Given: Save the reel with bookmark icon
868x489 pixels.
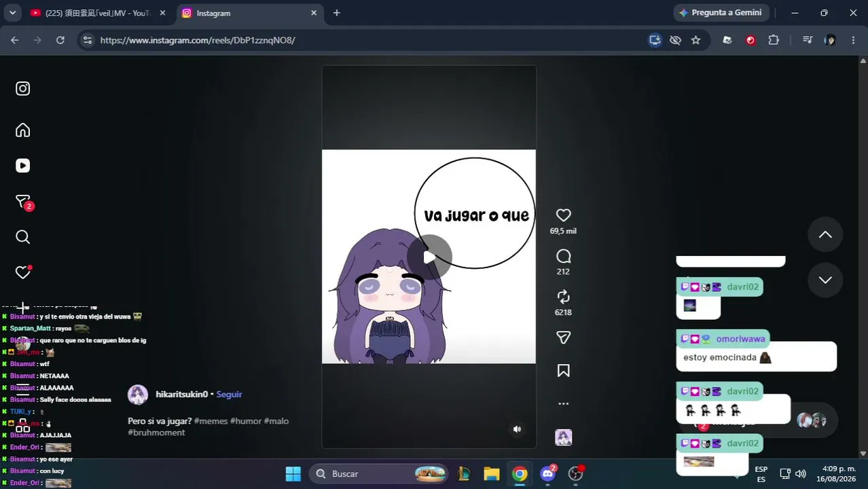Looking at the screenshot, I should [563, 371].
